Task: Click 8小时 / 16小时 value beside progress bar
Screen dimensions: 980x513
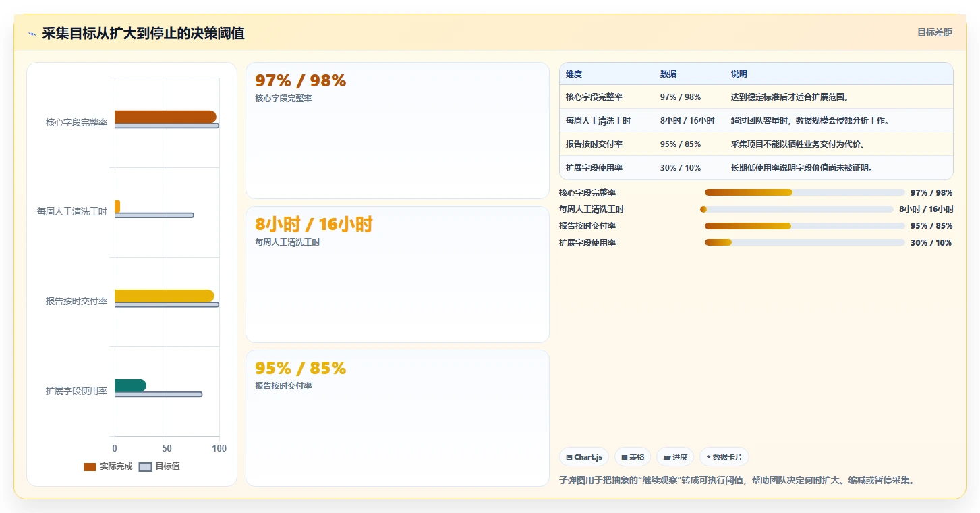Action: [926, 209]
